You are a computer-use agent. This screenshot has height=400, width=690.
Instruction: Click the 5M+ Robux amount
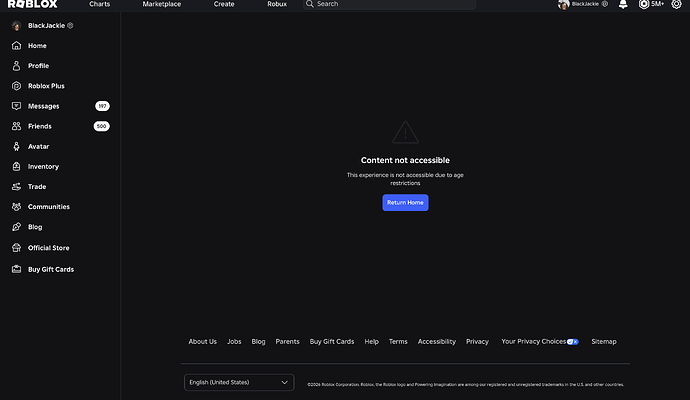click(657, 4)
